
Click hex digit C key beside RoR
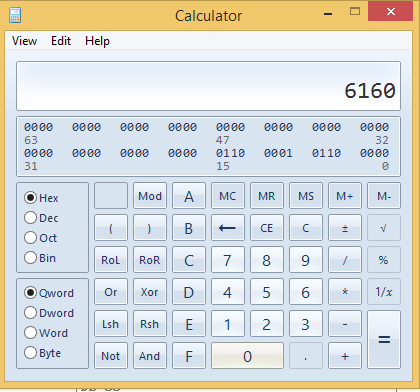tap(189, 260)
